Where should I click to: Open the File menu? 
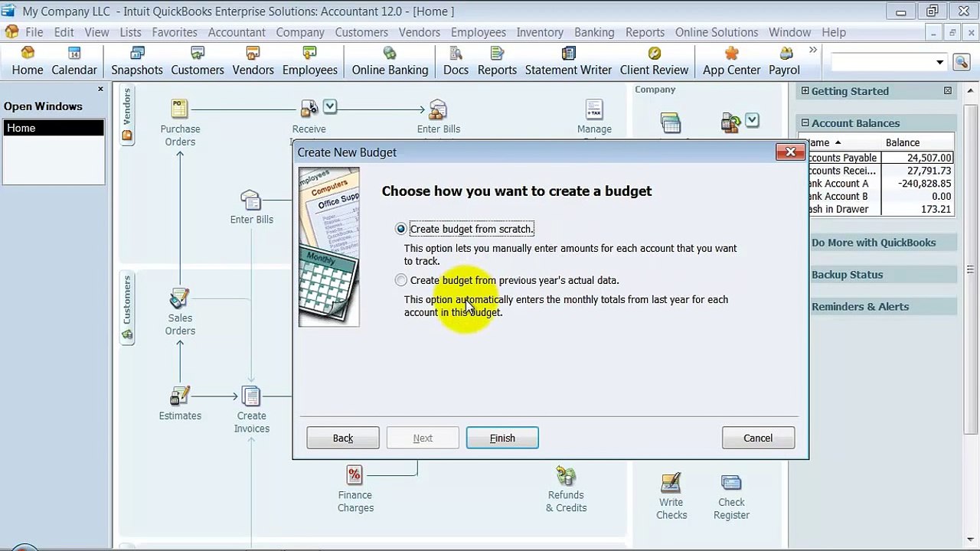tap(34, 32)
